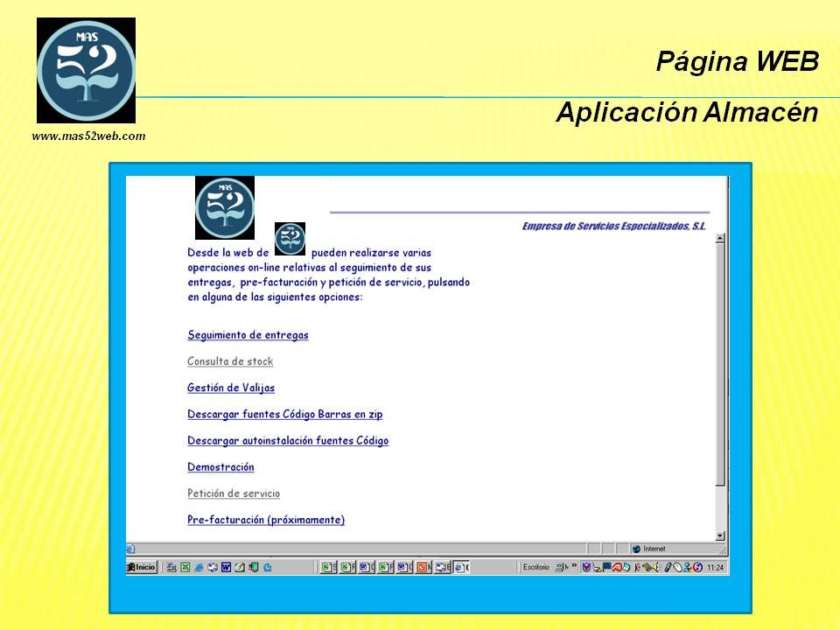
Task: Click the scroll down arrow of the page
Action: [721, 535]
